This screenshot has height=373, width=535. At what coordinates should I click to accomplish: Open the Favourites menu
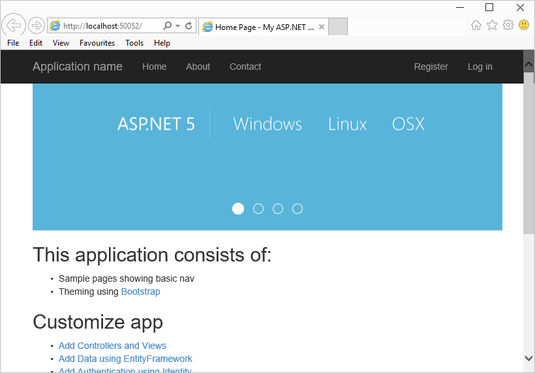coord(97,43)
